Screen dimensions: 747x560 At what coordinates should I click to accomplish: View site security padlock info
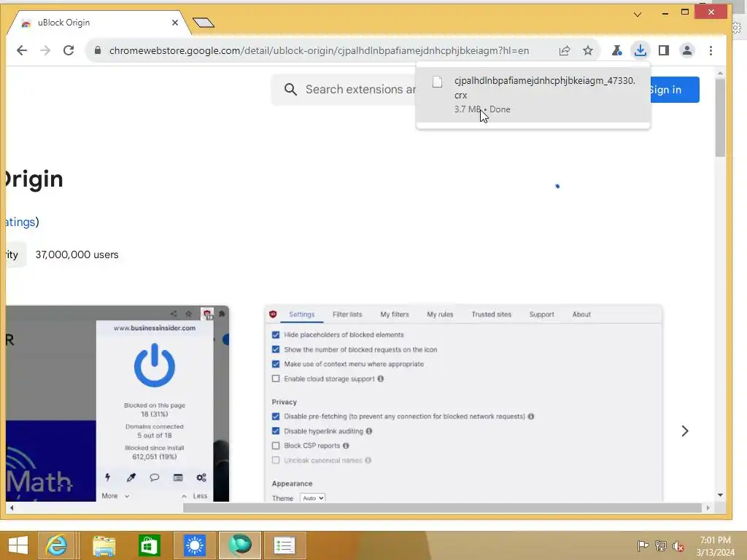point(98,50)
